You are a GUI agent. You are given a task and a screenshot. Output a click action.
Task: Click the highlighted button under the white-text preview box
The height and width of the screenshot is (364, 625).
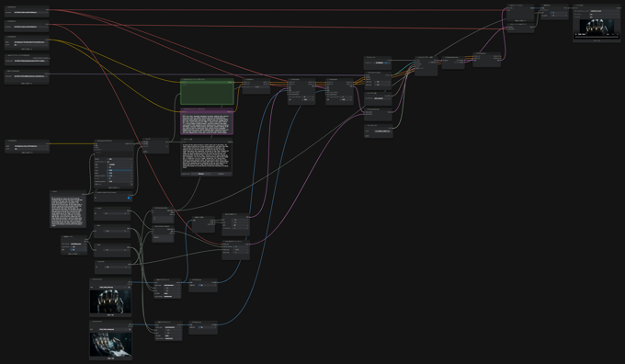click(x=201, y=174)
